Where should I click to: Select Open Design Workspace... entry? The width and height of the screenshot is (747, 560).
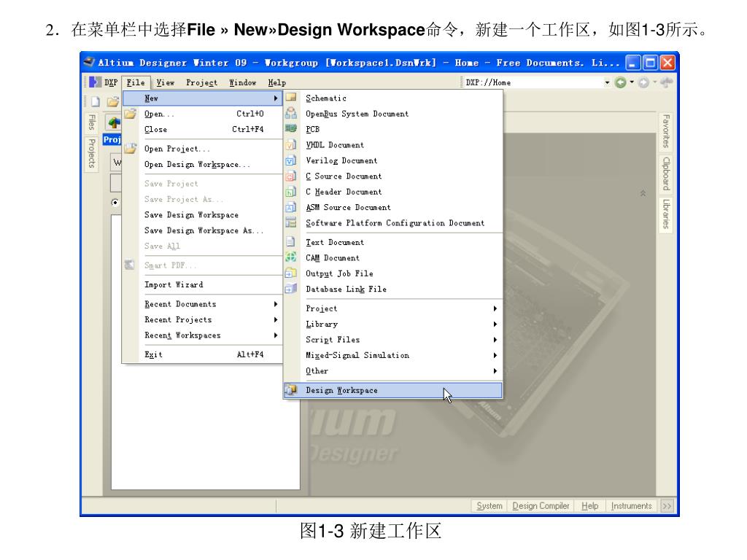pos(203,165)
